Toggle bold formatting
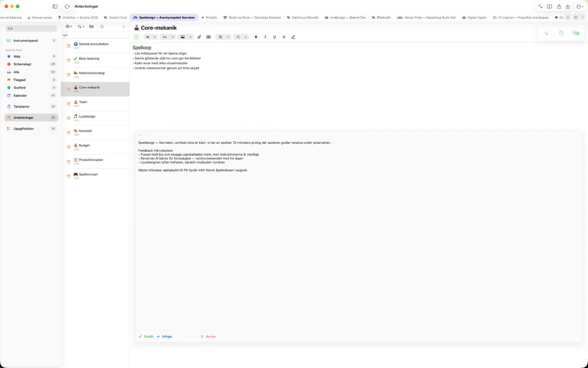 point(256,37)
